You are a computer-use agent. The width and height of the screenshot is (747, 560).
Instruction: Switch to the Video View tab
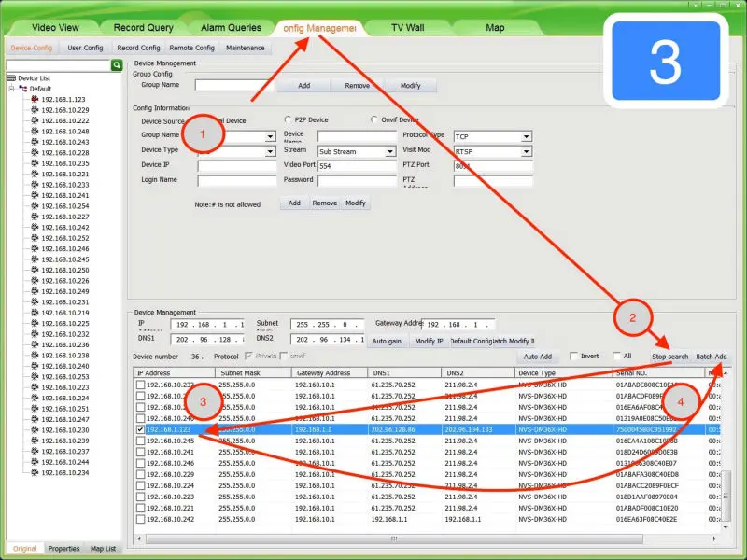[55, 28]
